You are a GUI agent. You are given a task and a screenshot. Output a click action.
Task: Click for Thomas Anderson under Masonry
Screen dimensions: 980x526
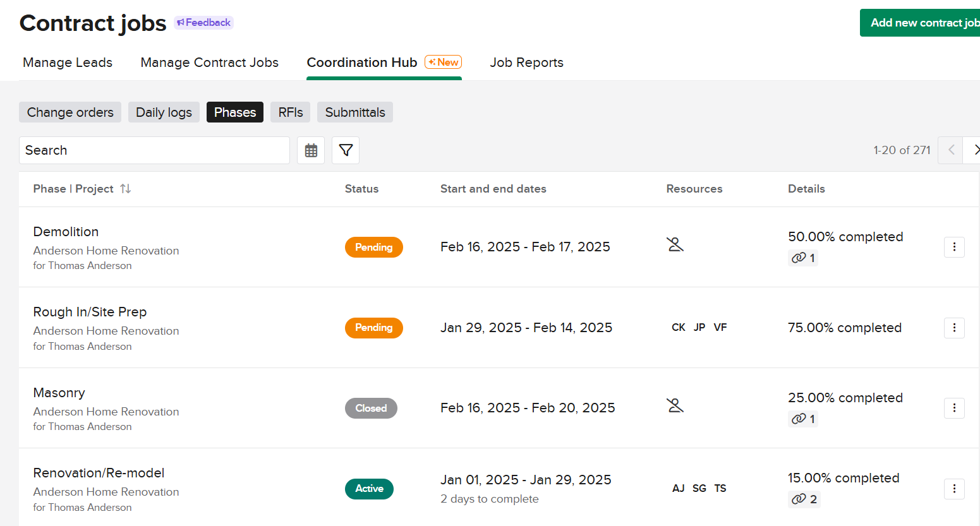click(82, 427)
